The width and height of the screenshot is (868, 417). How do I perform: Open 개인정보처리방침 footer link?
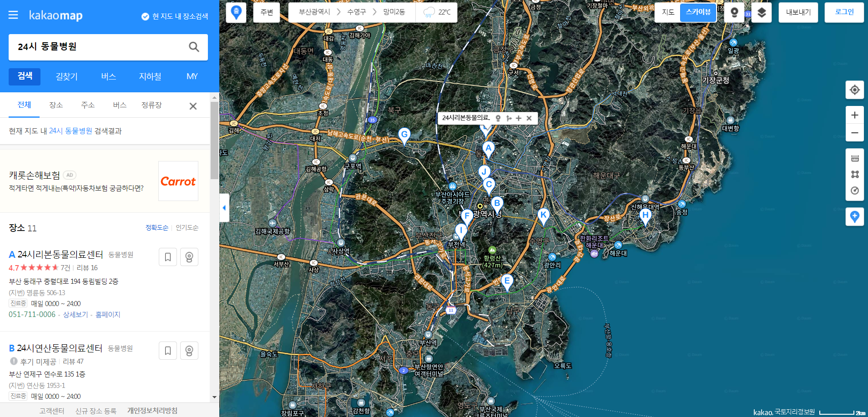[152, 411]
